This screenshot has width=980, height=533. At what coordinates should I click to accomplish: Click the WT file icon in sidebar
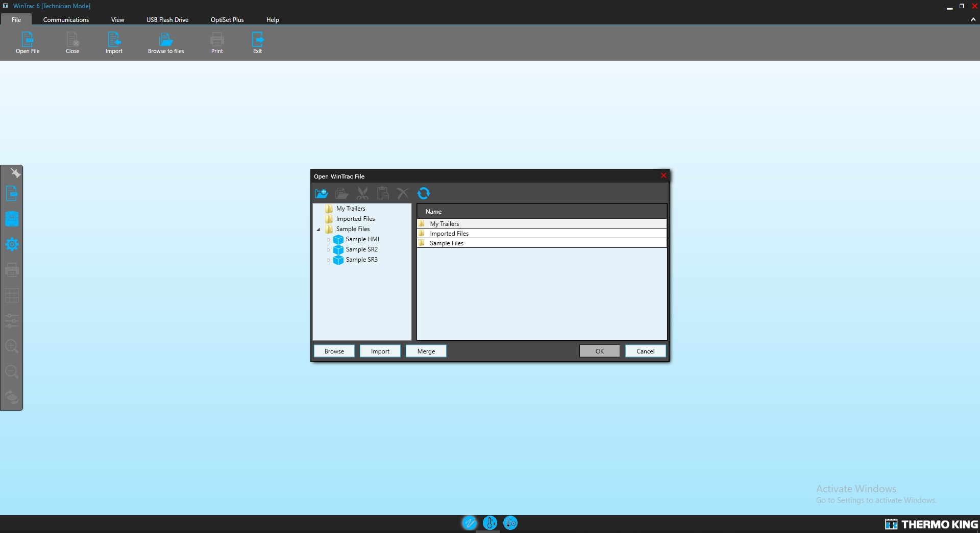[x=12, y=193]
